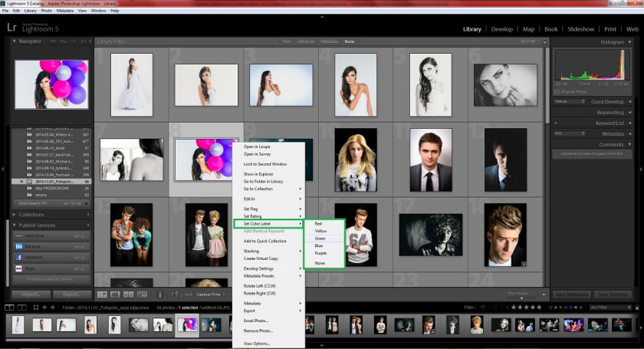Click the Hard Drive service icon

(x=19, y=236)
